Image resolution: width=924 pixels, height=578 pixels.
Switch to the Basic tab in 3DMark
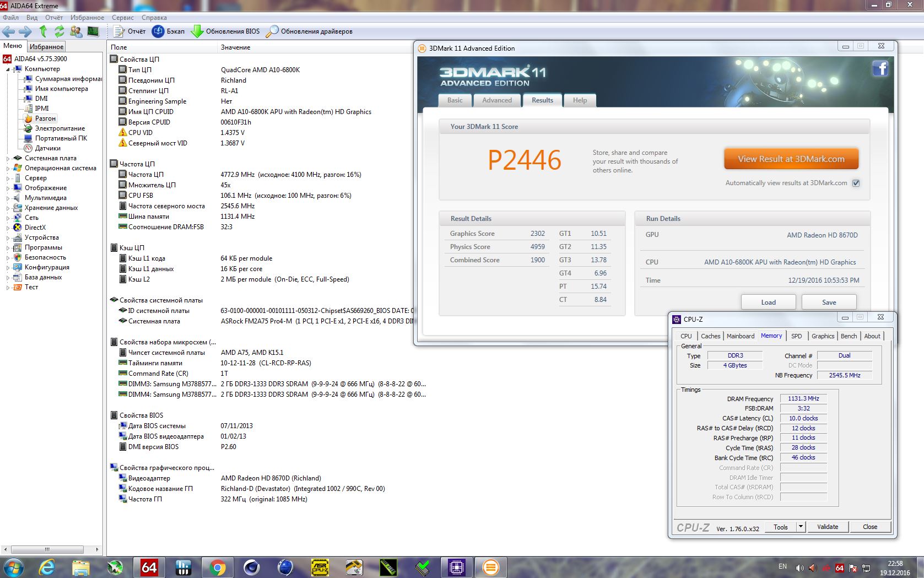(455, 100)
